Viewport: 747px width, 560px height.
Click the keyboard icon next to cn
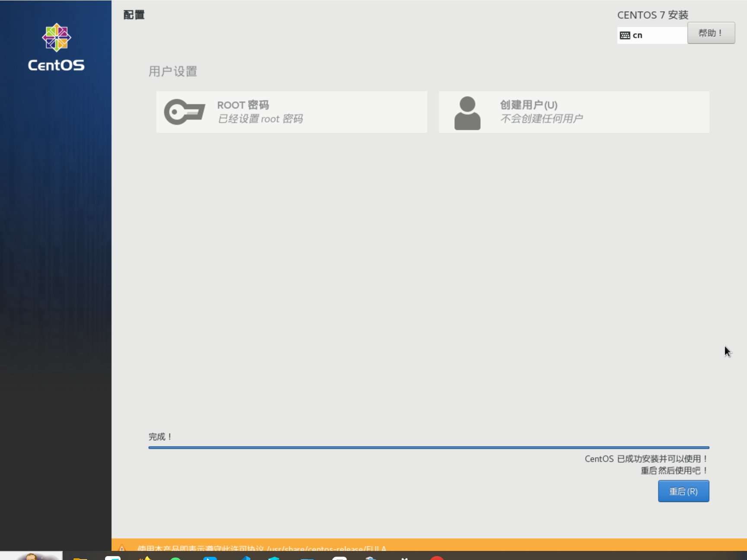tap(625, 35)
